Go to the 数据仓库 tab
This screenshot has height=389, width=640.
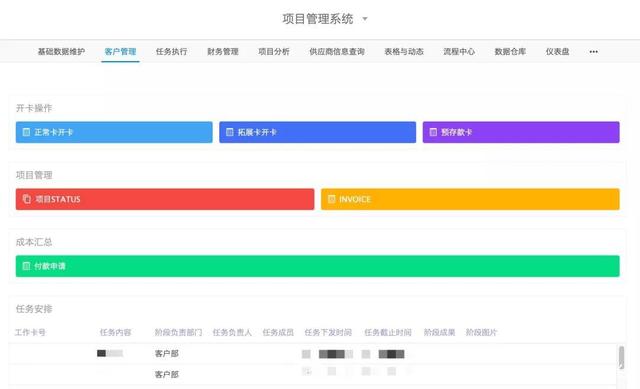(x=510, y=51)
